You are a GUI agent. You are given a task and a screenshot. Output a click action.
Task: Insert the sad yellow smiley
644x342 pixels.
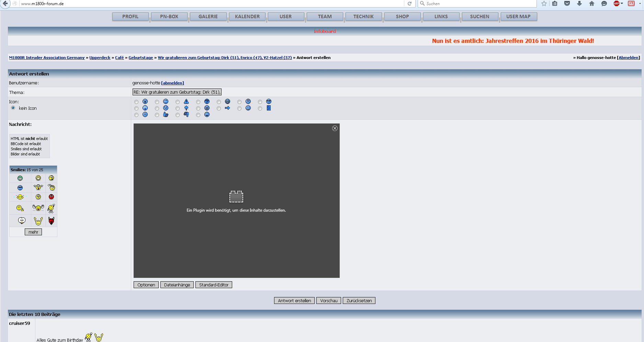coord(38,197)
